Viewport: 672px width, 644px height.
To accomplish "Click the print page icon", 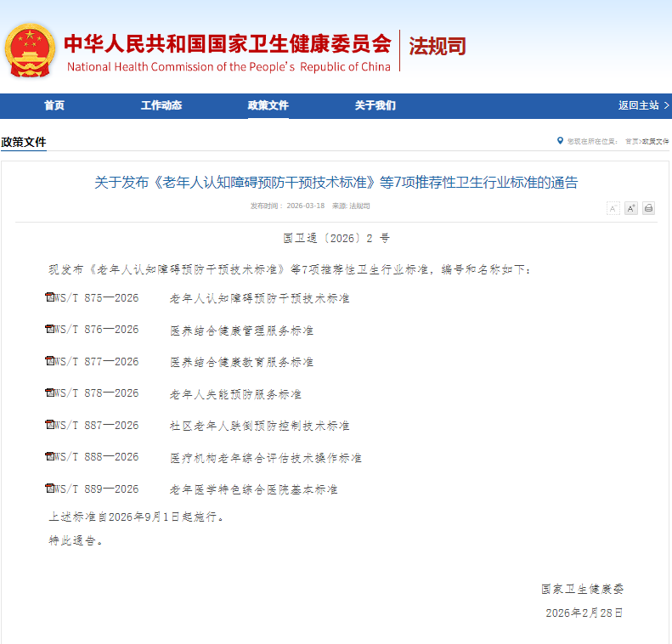I will 648,208.
